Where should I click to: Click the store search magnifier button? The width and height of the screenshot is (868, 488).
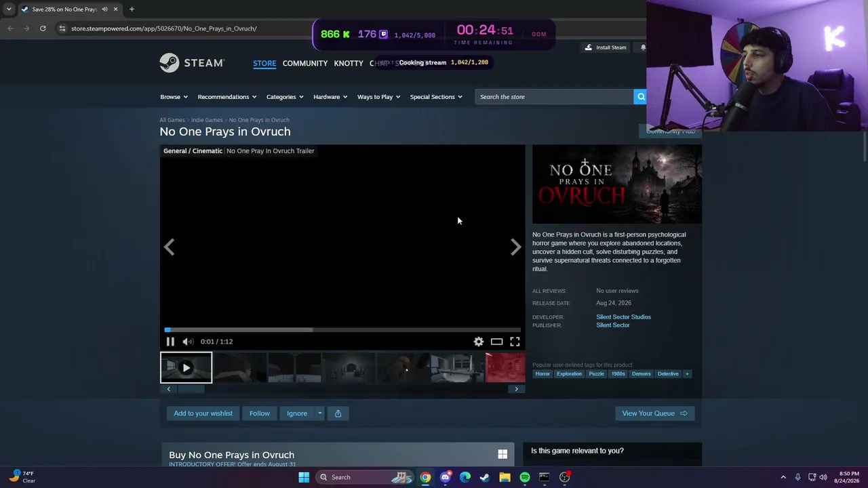pos(641,97)
